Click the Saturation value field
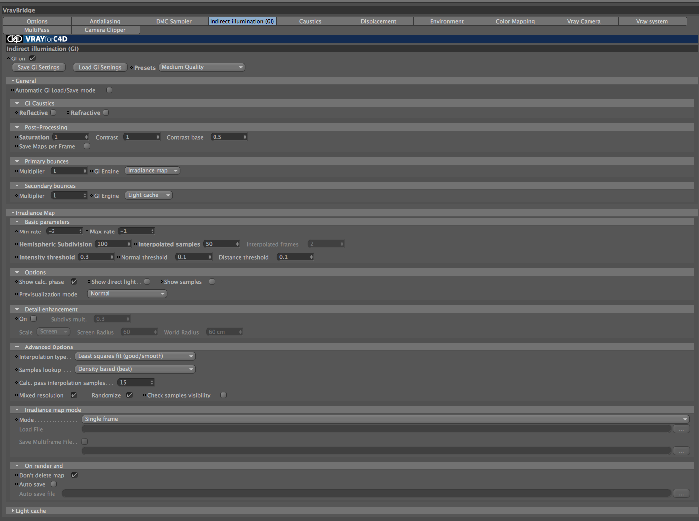Viewport: 699px width, 521px height. click(x=70, y=137)
